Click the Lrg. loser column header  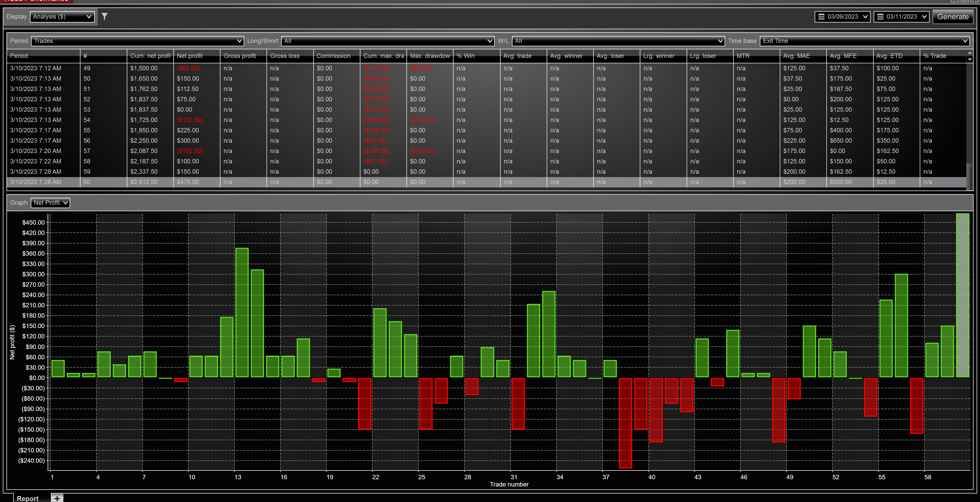710,56
